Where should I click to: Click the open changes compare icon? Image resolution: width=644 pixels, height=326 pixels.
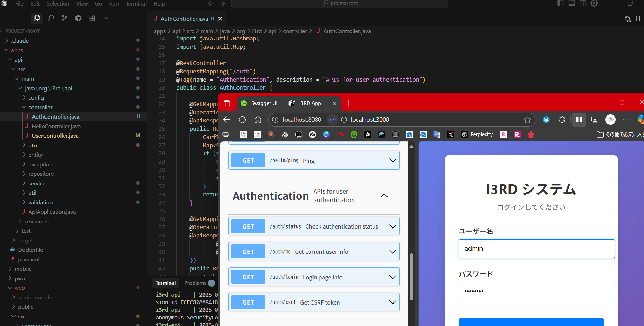[628, 19]
